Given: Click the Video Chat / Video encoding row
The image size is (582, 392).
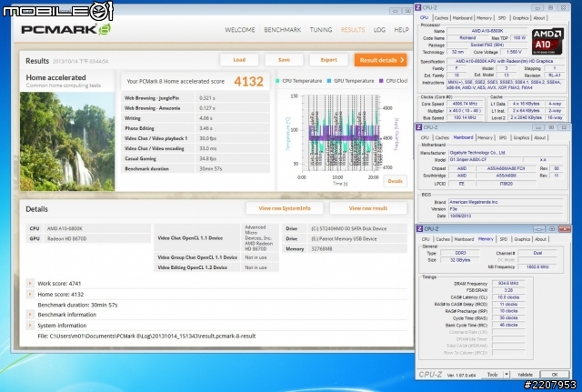Looking at the screenshot, I should [196, 148].
